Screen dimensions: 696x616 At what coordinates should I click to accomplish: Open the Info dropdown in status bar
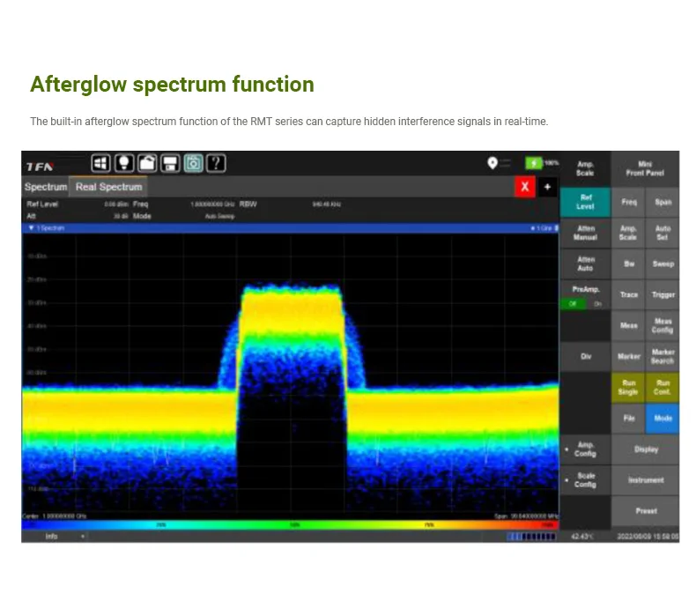click(55, 536)
